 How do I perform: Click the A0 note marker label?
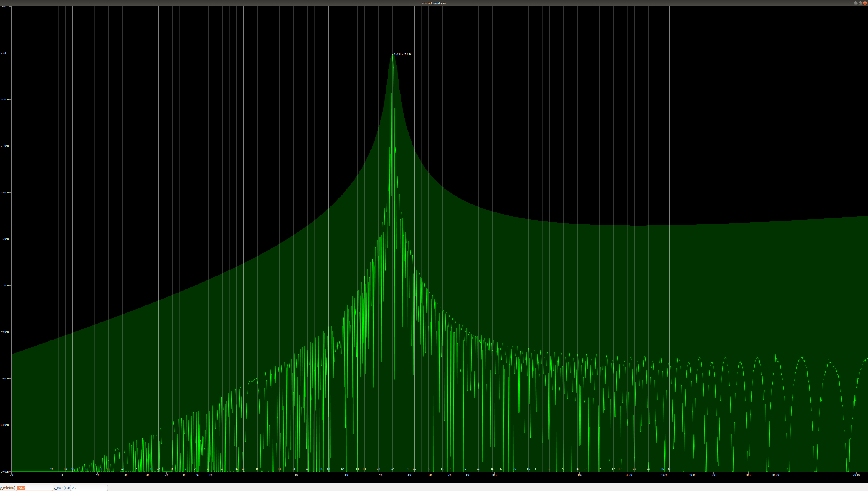point(51,469)
